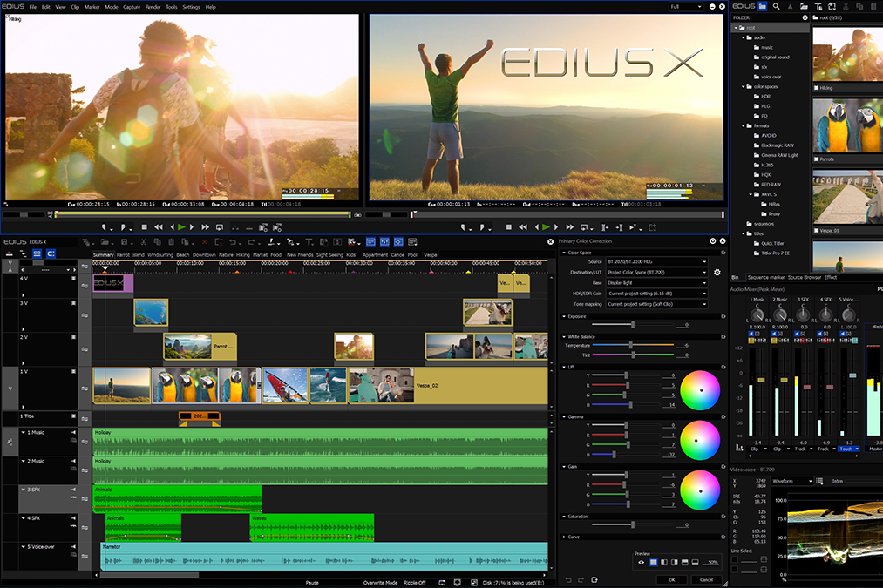Viewport: 883px width, 588px height.
Task: Open the Source color space dropdown
Action: coord(656,261)
